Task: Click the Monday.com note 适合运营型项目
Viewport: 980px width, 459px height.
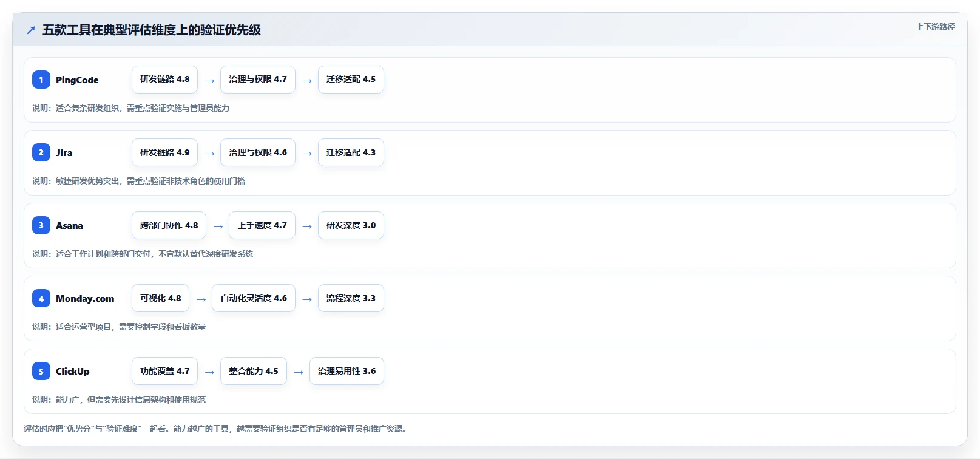Action: tap(119, 327)
